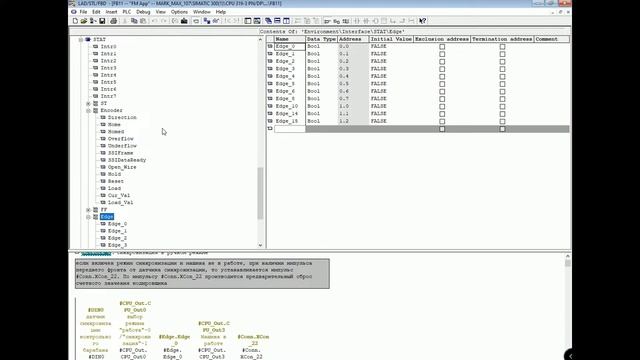This screenshot has width=640, height=360.
Task: Click the Address column header
Action: 353,39
